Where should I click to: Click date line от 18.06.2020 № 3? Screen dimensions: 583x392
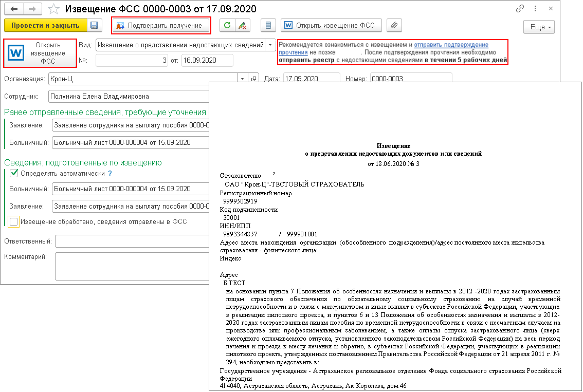coord(393,164)
